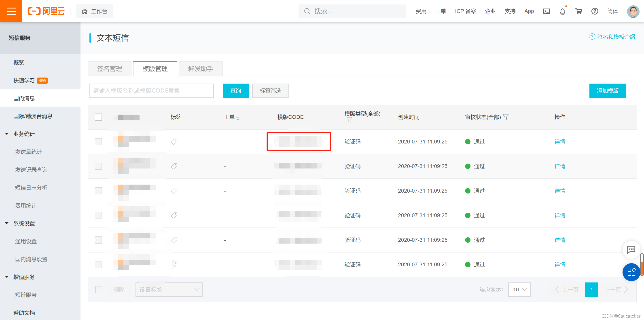Click the tag icon in first template row
This screenshot has height=320, width=644.
174,142
